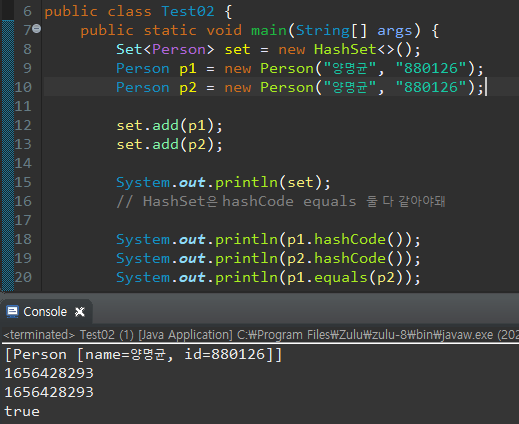The width and height of the screenshot is (519, 424).
Task: Click the HashSet comment on line 16
Action: pyautogui.click(x=281, y=201)
